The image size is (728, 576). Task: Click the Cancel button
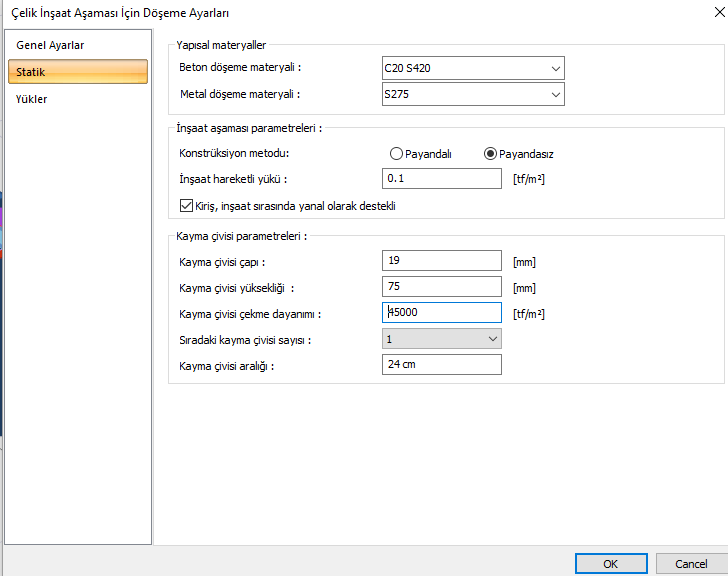(x=690, y=563)
